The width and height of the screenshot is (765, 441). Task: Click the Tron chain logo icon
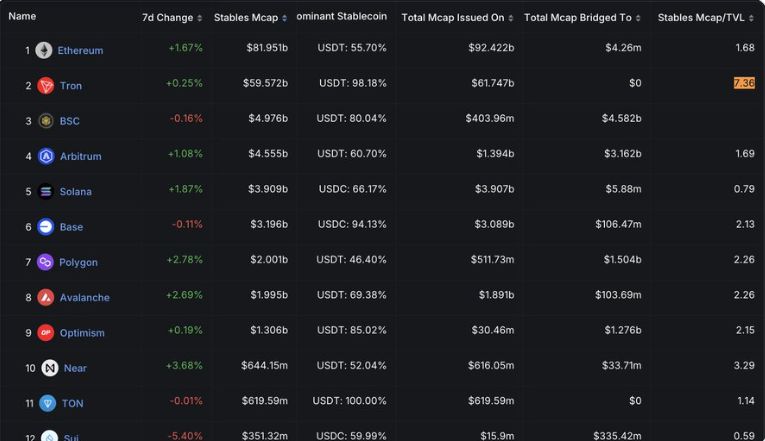pos(45,86)
